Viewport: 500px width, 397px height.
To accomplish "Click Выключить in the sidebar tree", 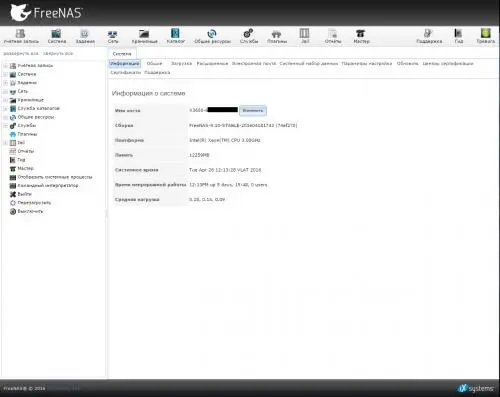I will [x=26, y=211].
